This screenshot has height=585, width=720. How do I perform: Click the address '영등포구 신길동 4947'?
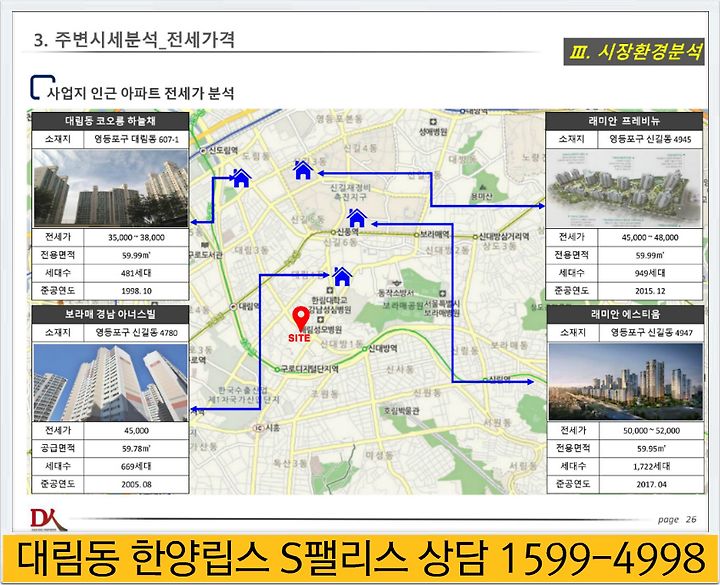click(652, 332)
